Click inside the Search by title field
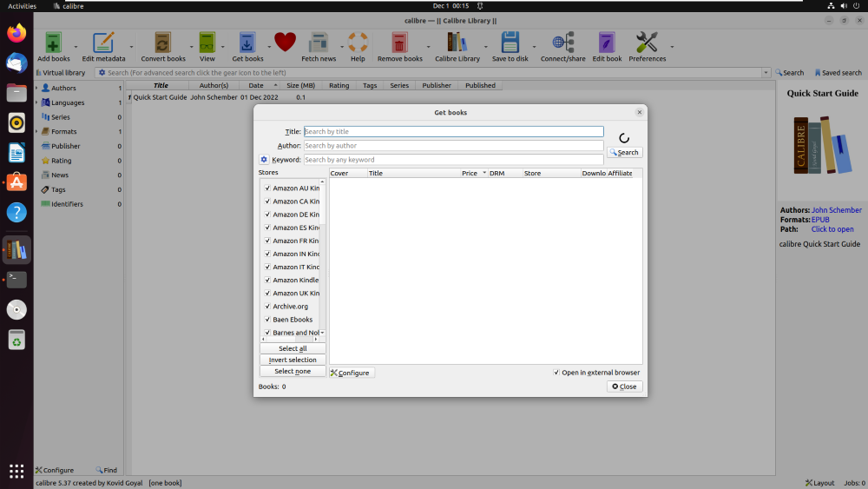This screenshot has width=868, height=489. pos(453,131)
